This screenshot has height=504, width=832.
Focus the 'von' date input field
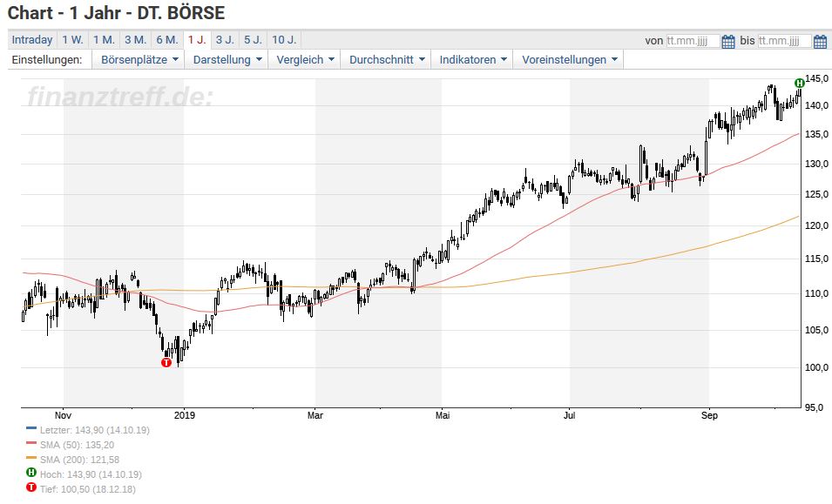coord(693,41)
